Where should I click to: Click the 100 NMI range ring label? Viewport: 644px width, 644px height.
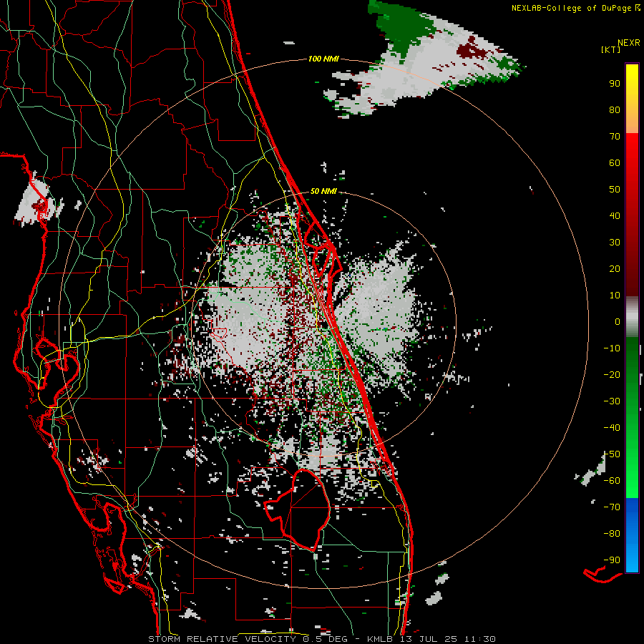tap(323, 59)
